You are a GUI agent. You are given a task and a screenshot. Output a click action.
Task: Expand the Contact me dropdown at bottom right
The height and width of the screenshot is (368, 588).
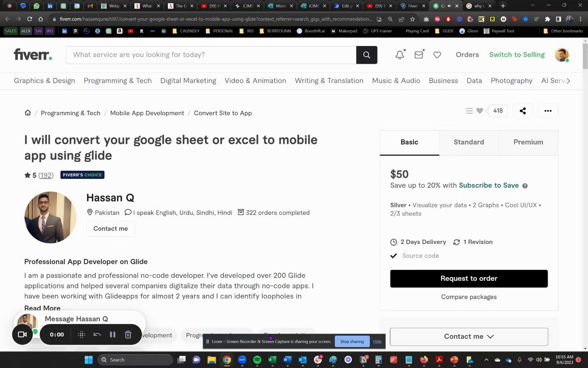[x=469, y=336]
